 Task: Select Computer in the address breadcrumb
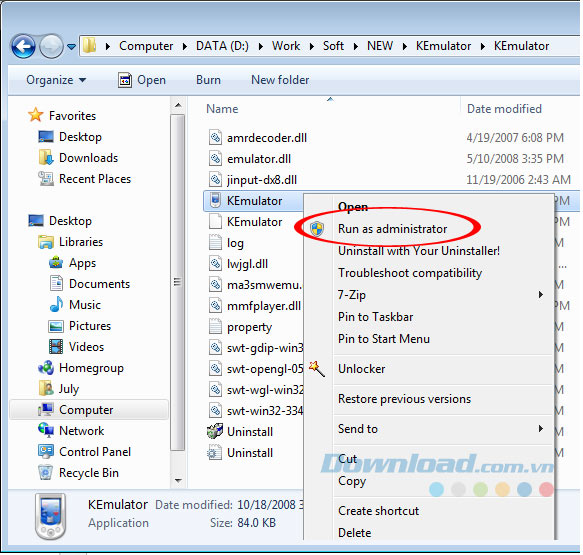tap(146, 46)
